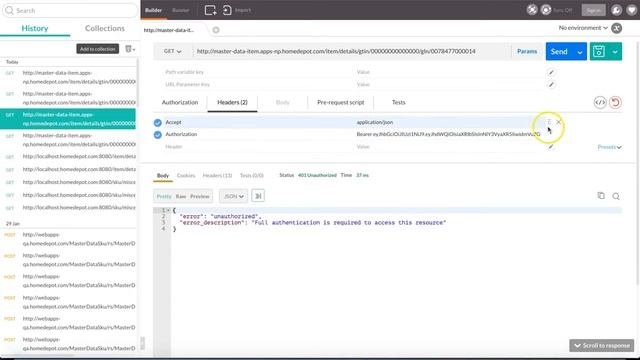Click the red reset request icon
This screenshot has width=640, height=360.
click(x=616, y=102)
